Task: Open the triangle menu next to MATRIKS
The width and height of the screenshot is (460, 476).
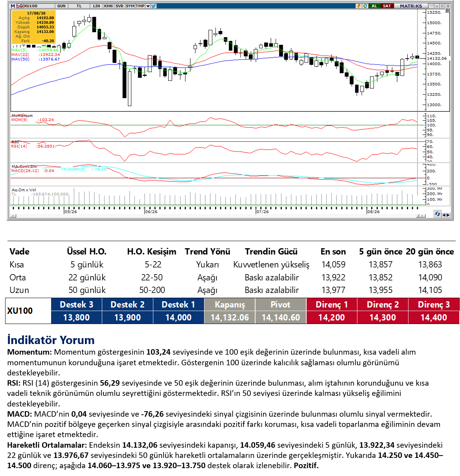Action: click(431, 6)
